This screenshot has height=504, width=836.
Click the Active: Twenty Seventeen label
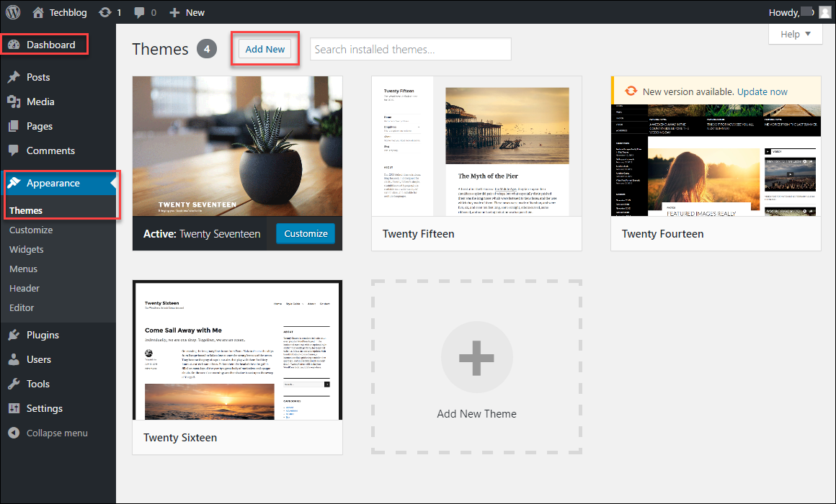point(202,234)
